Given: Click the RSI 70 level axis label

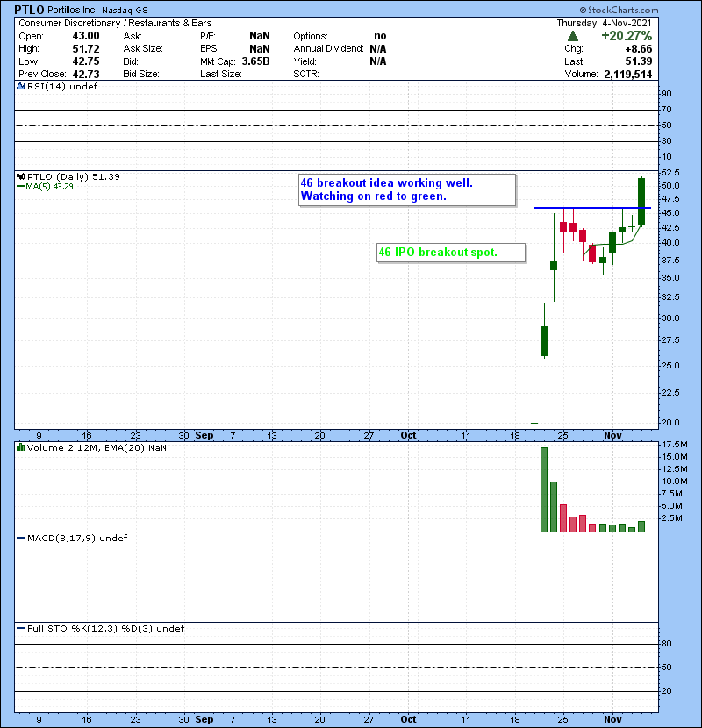Looking at the screenshot, I should [667, 110].
